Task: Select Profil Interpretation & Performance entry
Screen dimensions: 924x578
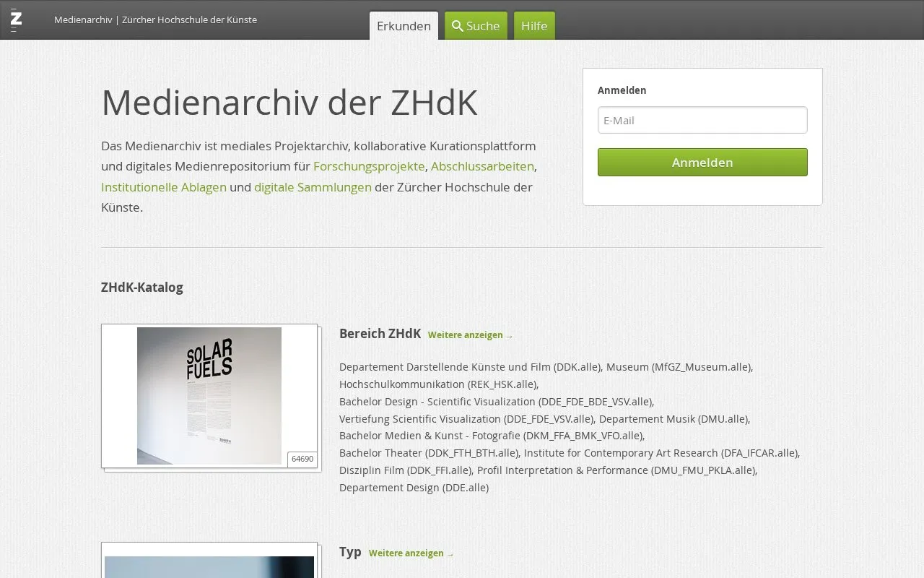Action: [616, 470]
